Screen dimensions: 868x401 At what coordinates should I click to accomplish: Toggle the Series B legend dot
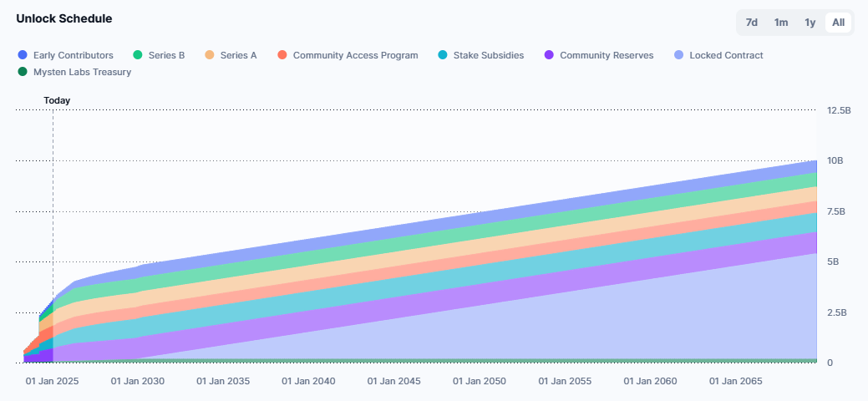[x=138, y=55]
